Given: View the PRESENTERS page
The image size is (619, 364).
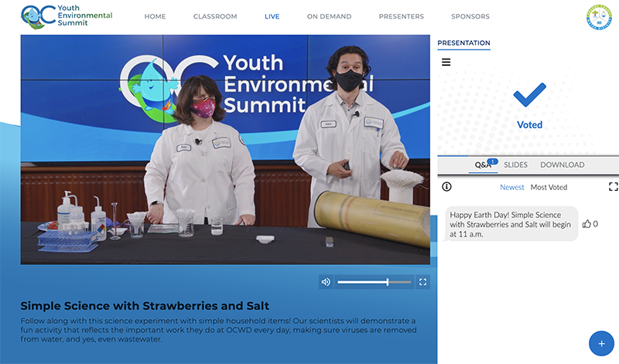Looking at the screenshot, I should tap(402, 16).
